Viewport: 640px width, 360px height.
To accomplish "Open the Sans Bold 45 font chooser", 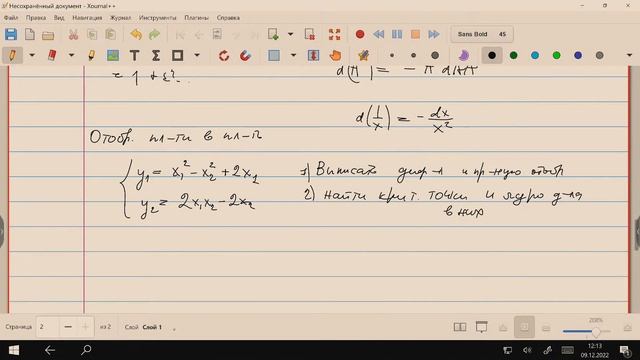I will [482, 34].
